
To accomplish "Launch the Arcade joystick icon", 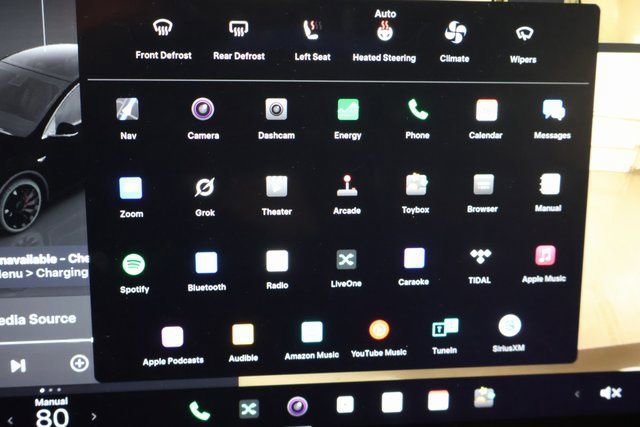I will 347,186.
